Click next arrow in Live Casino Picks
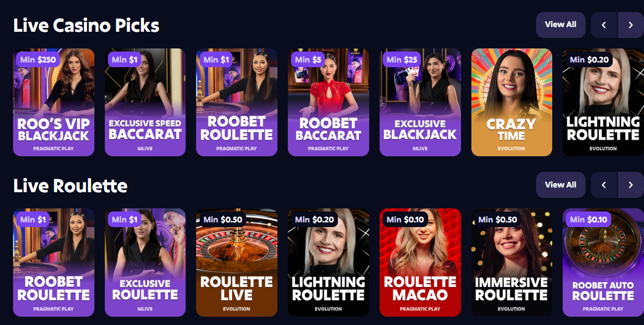 point(630,25)
